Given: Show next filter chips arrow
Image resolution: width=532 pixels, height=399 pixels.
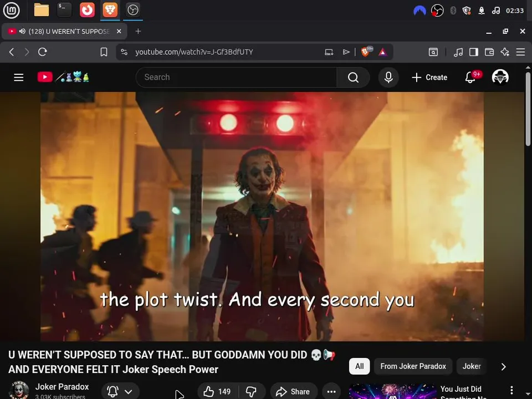Looking at the screenshot, I should pos(504,366).
